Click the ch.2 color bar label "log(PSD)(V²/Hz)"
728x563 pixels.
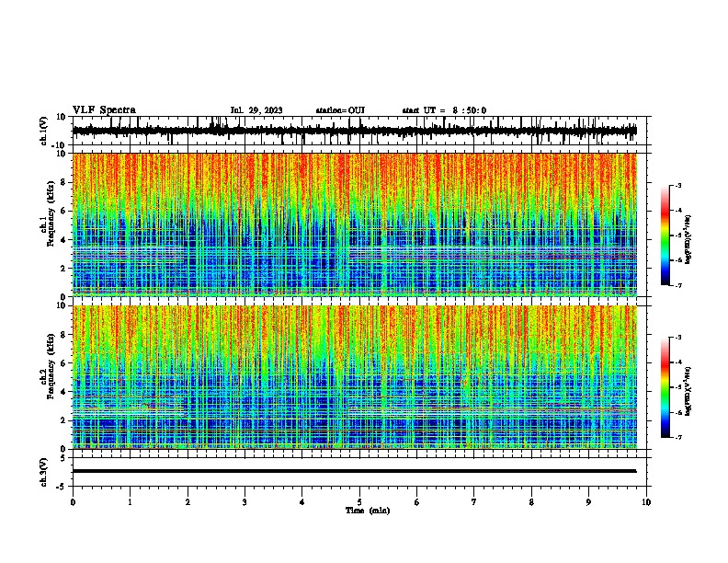click(688, 391)
